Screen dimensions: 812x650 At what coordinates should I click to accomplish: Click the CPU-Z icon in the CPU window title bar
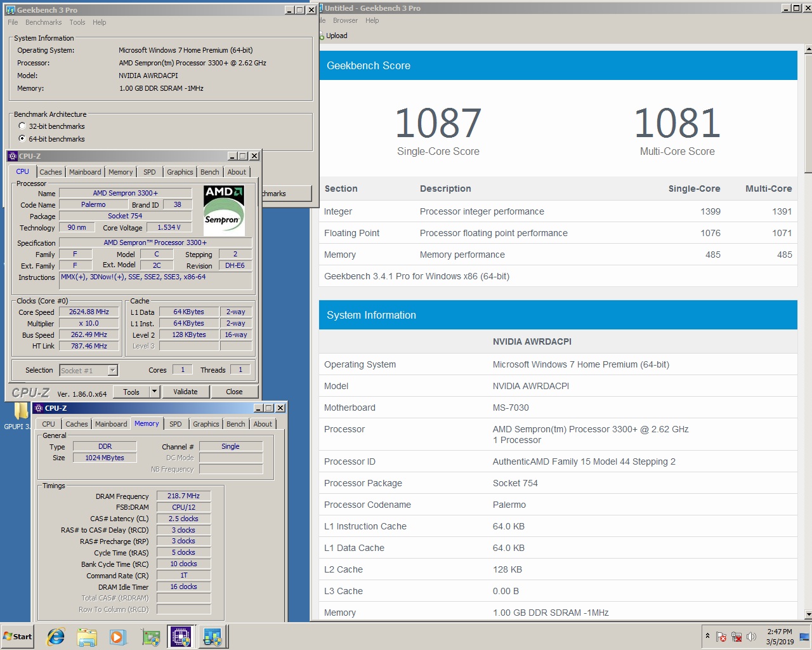point(13,156)
